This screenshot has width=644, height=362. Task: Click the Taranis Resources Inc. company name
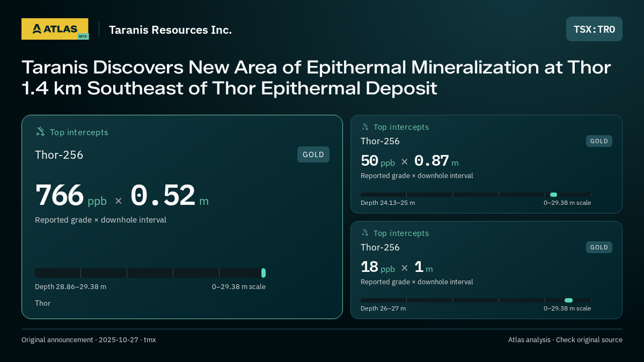(x=171, y=30)
